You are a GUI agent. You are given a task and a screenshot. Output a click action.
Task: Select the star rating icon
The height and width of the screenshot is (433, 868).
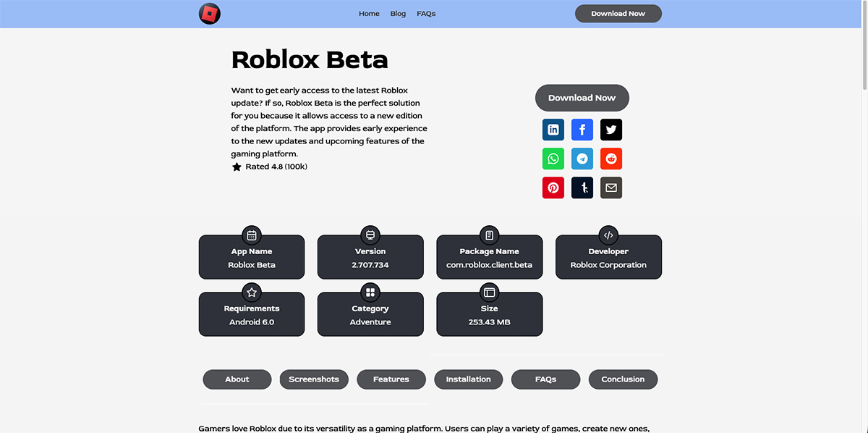click(x=237, y=166)
